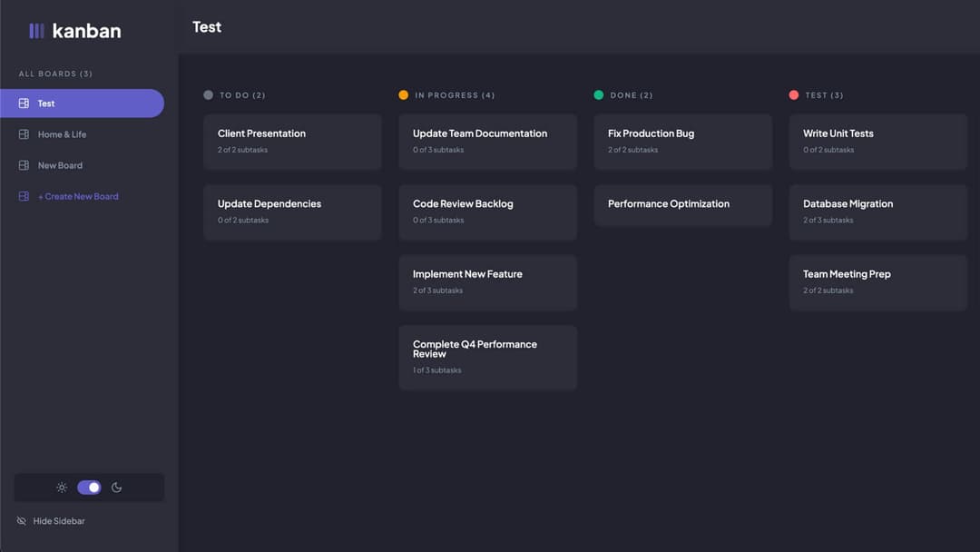Toggle the light/dark theme switch

(89, 487)
